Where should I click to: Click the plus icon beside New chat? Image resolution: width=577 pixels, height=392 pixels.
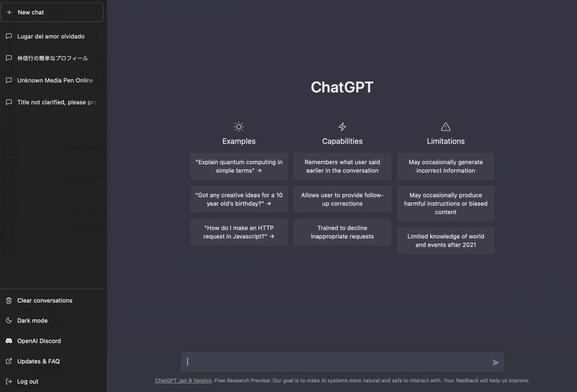pyautogui.click(x=9, y=12)
